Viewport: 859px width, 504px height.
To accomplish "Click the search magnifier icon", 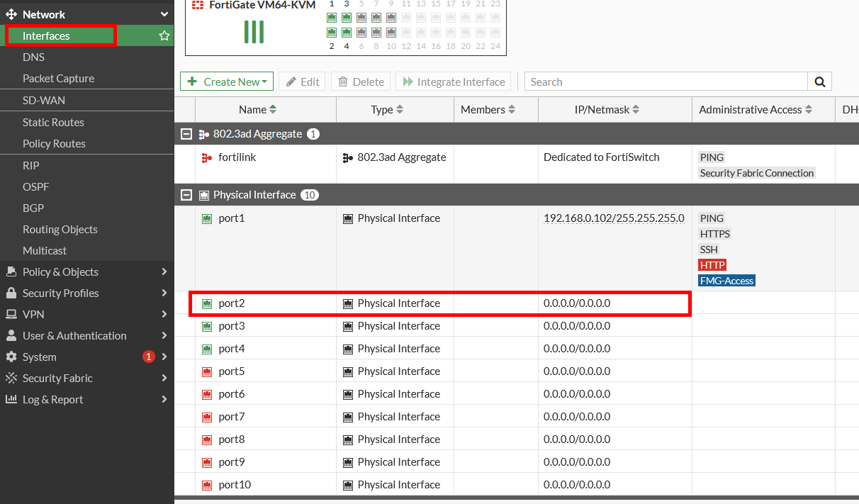I will coord(819,82).
